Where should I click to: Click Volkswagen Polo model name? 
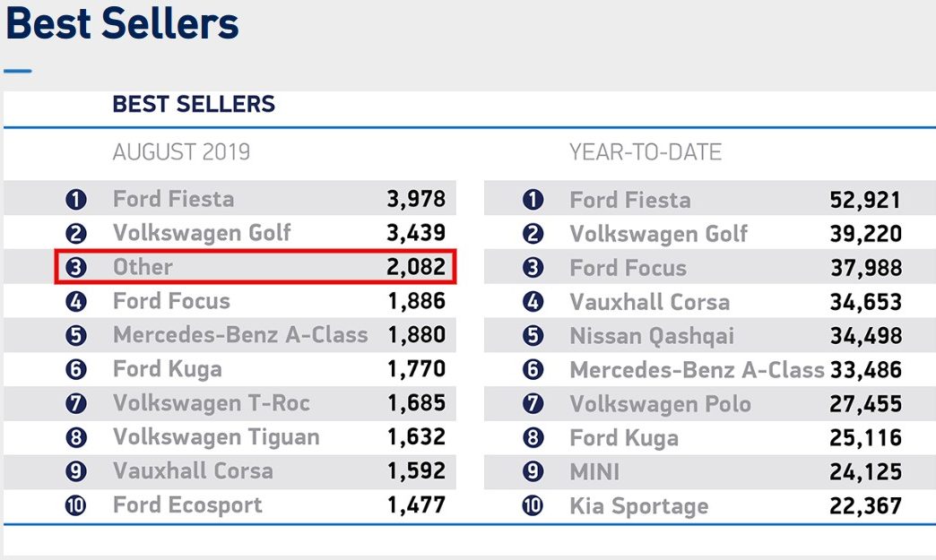(660, 404)
